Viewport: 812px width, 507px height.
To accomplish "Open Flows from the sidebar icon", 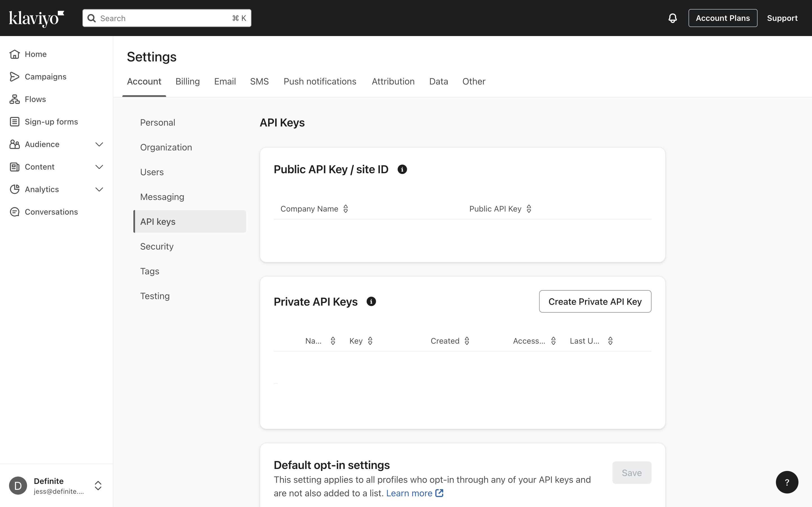I will [14, 99].
